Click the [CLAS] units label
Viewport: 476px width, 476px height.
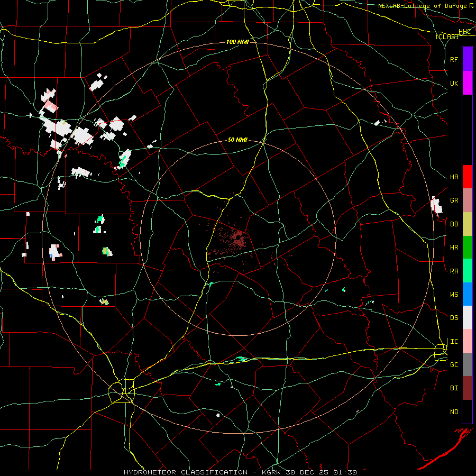(447, 36)
